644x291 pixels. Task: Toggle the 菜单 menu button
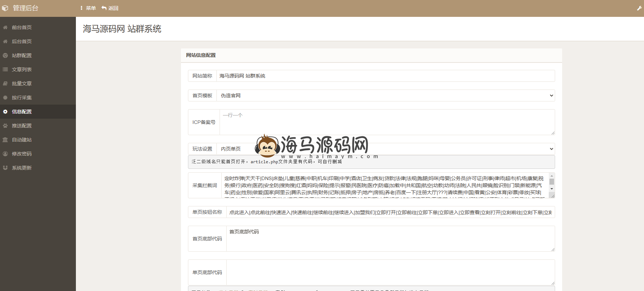(x=88, y=8)
